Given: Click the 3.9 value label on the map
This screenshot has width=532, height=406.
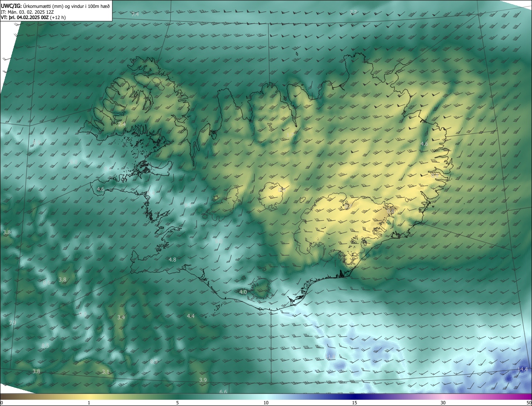Looking at the screenshot, I should [203, 380].
